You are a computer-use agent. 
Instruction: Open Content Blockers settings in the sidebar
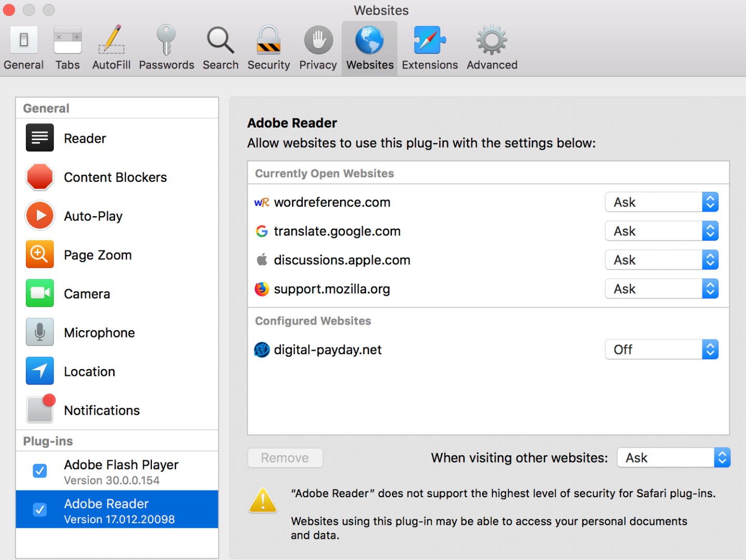coord(117,177)
